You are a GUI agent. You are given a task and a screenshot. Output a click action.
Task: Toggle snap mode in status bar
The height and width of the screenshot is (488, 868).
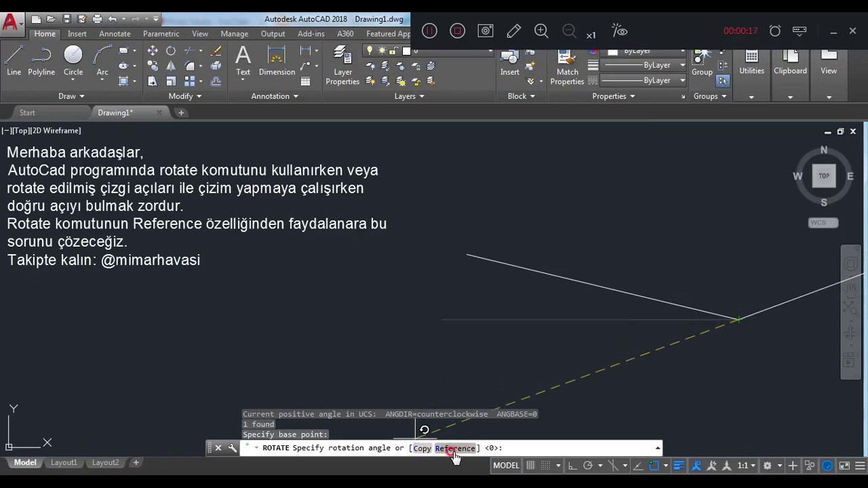(547, 466)
